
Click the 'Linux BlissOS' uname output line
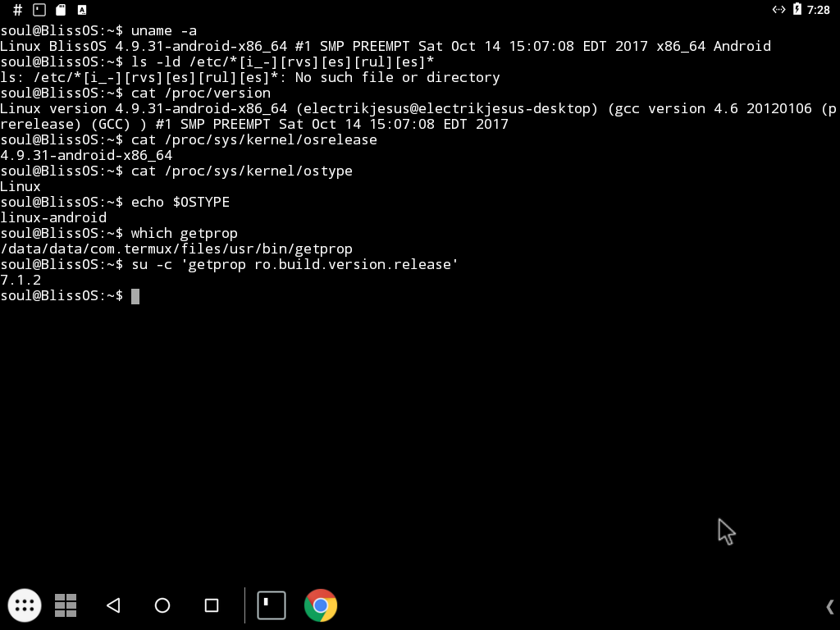[x=386, y=47]
